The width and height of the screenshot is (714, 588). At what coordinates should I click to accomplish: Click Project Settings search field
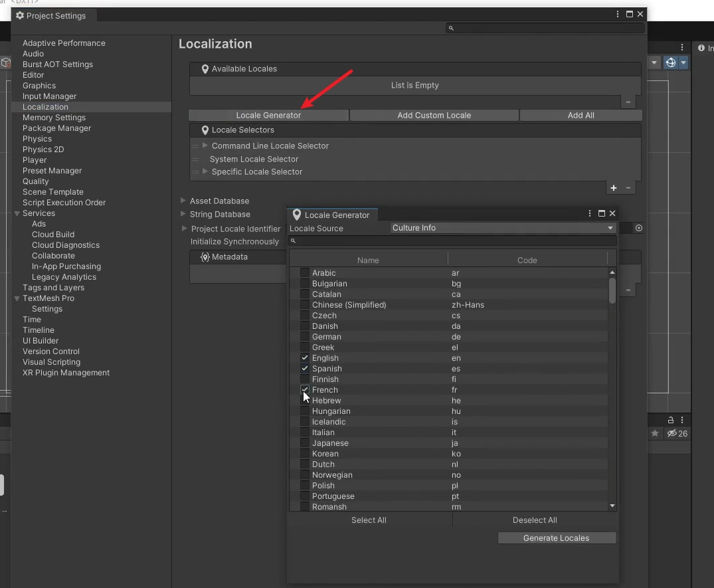coord(545,29)
